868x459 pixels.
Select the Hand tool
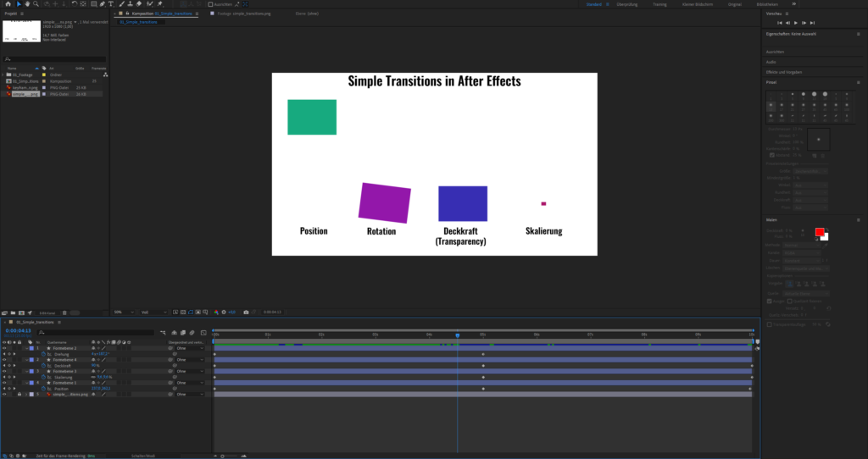pos(28,4)
